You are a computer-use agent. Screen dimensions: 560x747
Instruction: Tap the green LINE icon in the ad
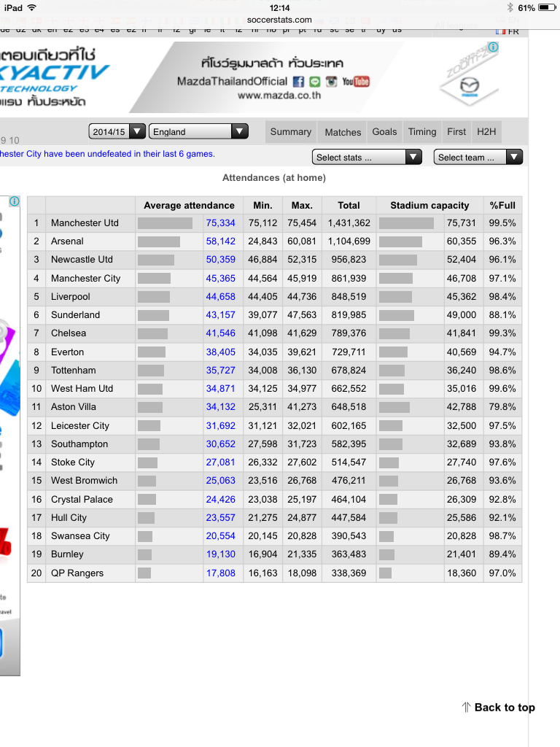(315, 82)
